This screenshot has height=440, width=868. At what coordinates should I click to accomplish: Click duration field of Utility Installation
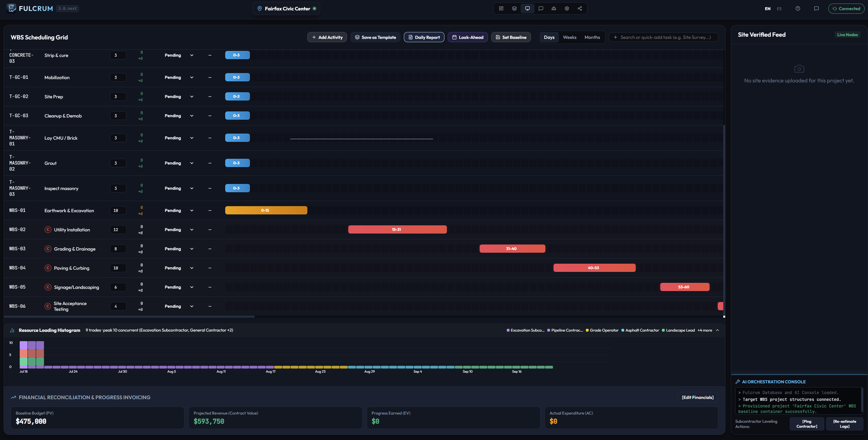tap(118, 230)
